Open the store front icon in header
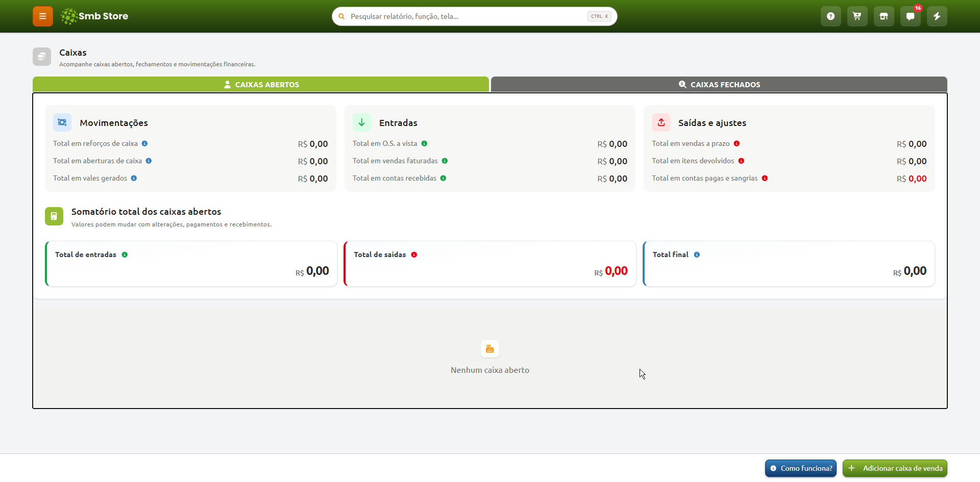The height and width of the screenshot is (482, 980). coord(884,16)
